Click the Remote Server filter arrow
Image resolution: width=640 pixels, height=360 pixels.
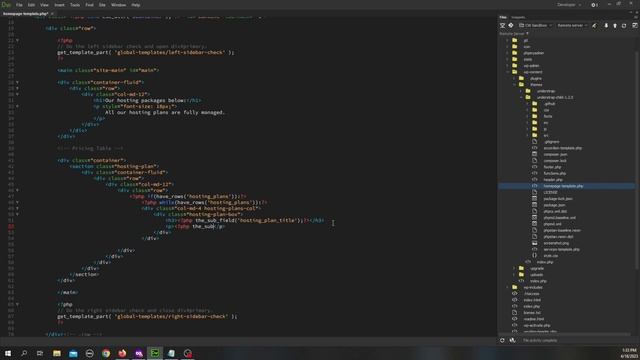[x=527, y=33]
